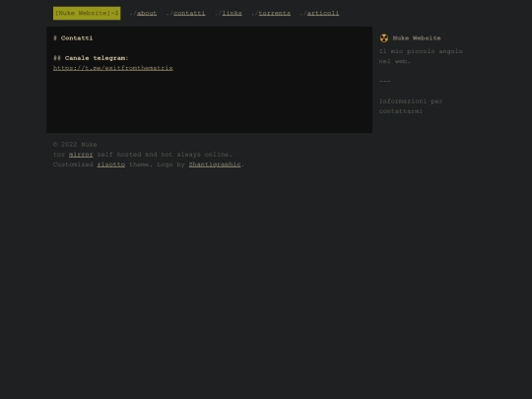
Task: Open the tor mirror link
Action: tap(81, 155)
